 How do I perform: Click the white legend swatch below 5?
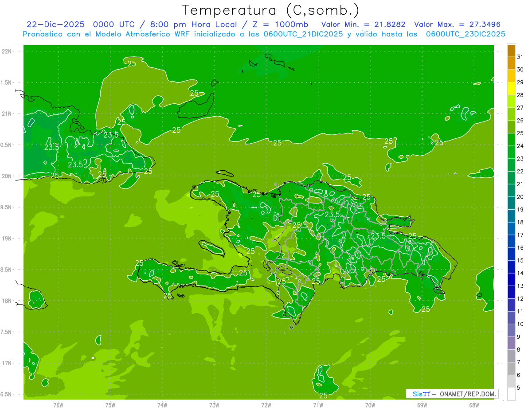coord(511,394)
